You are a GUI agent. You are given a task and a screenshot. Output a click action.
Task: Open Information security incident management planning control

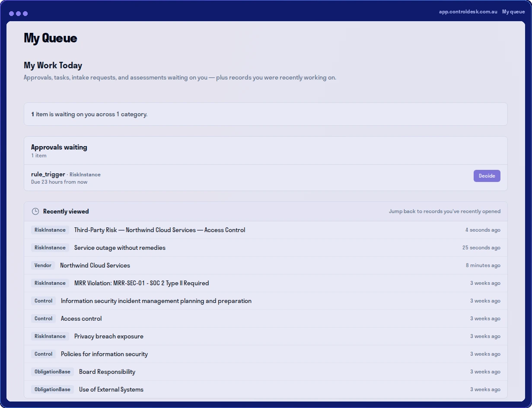click(265, 301)
